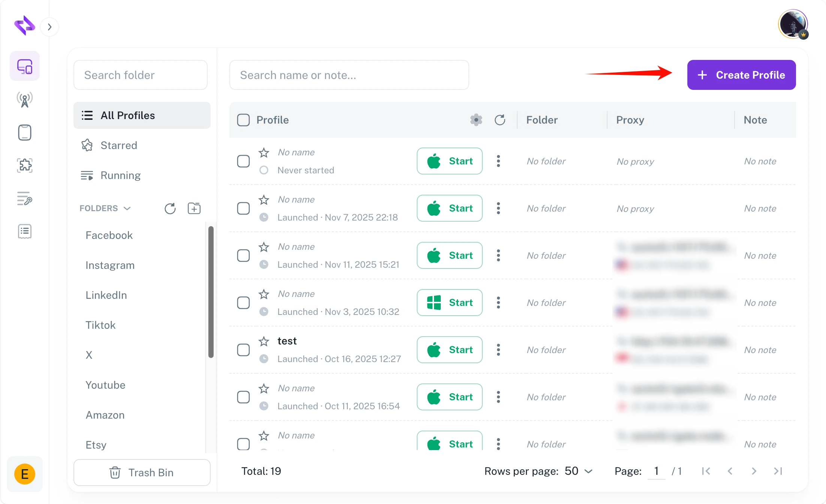Viewport: 826px width, 504px height.
Task: Switch to the Starred profiles view
Action: (x=118, y=145)
